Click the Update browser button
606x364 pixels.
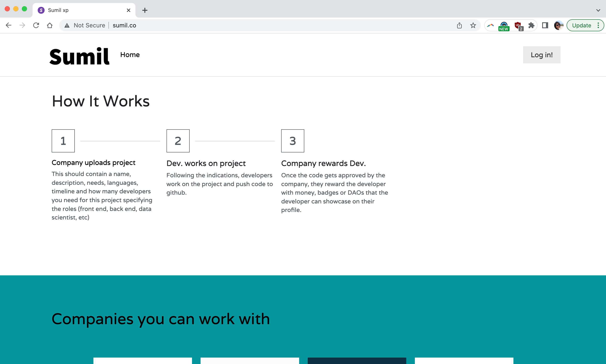coord(581,25)
